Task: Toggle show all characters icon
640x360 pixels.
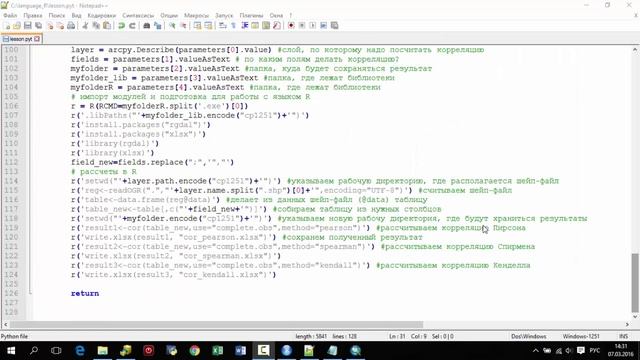Action: click(233, 26)
